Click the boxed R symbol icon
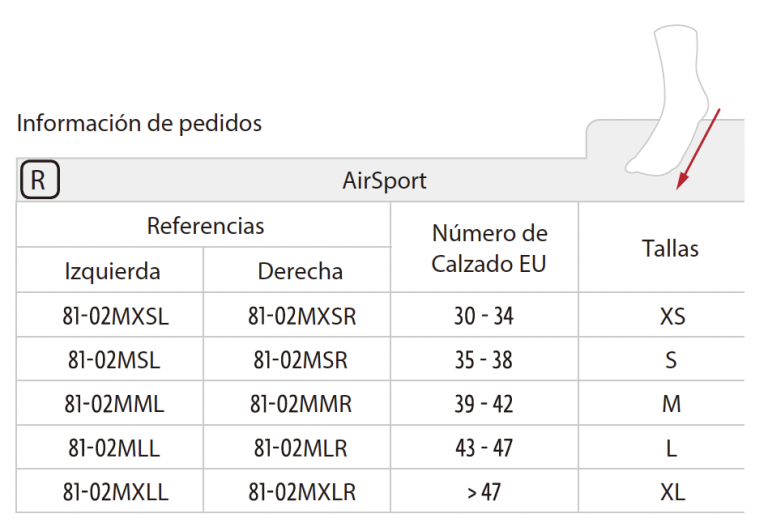768x531 pixels. coord(40,180)
